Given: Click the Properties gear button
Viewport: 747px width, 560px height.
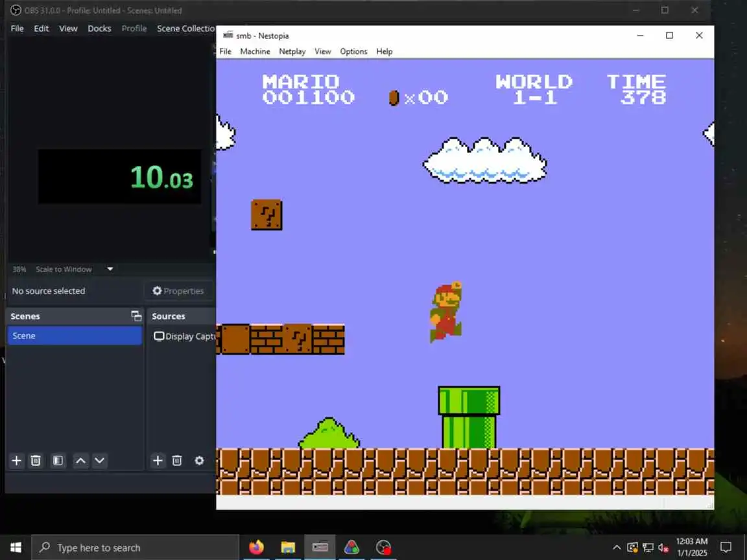Looking at the screenshot, I should 178,291.
